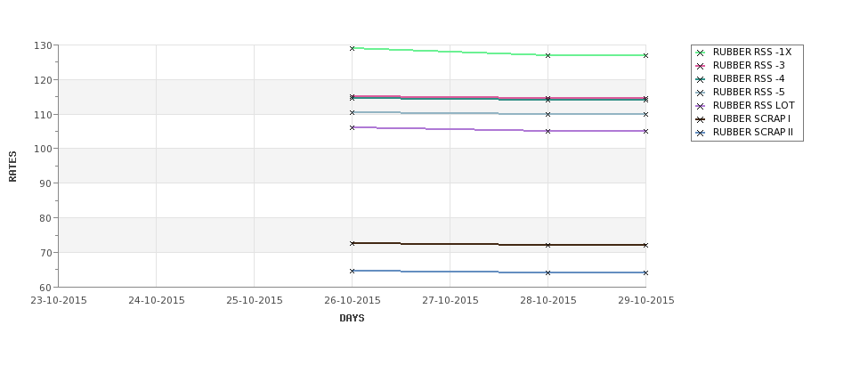Screen dimensions: 868x382
Task: Click the RUBBER RSS -4 legend marker
Action: point(701,79)
